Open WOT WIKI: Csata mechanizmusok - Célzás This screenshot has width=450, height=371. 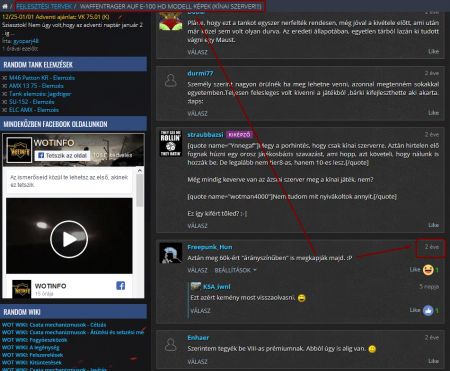pos(54,325)
